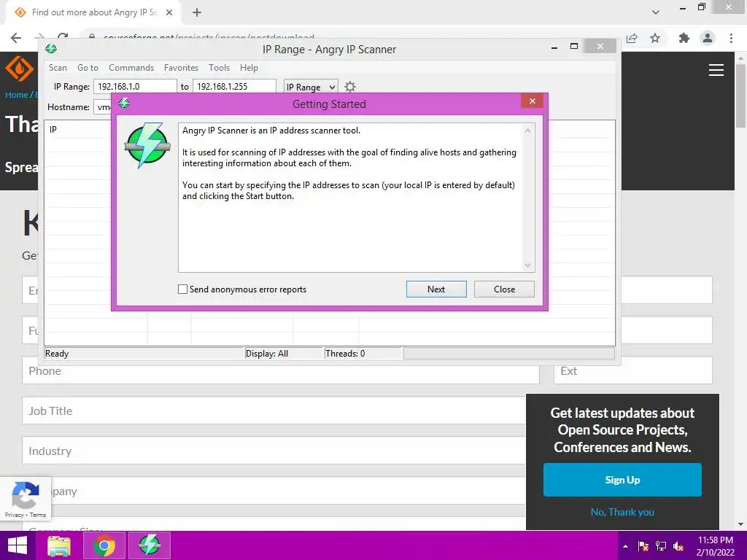Open a new Chrome tab

tap(197, 12)
